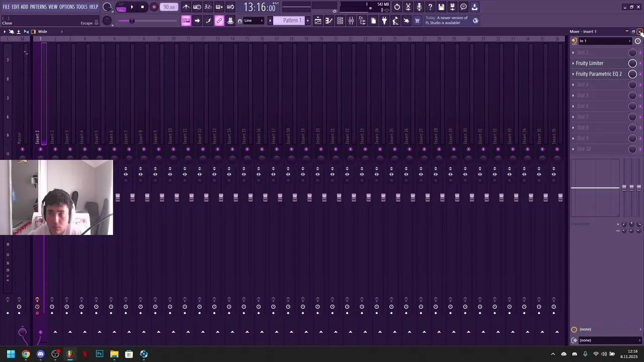Add new pattern with plus button
The width and height of the screenshot is (644, 362).
coord(307,21)
